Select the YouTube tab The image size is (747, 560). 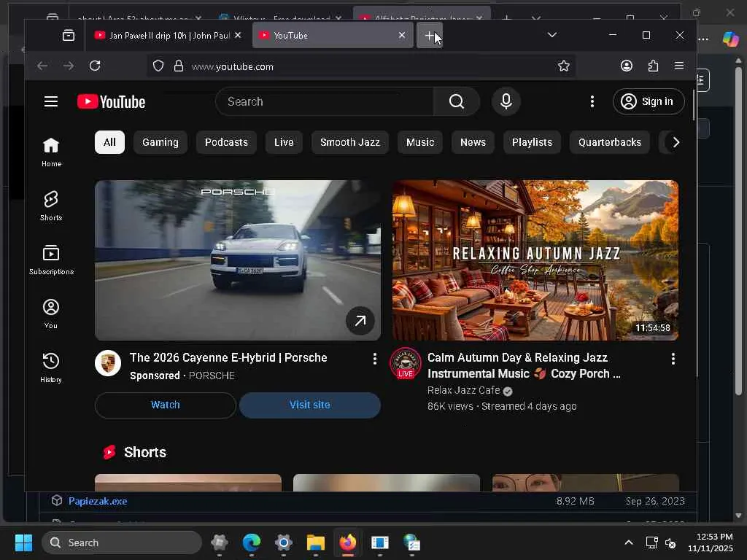tap(324, 35)
